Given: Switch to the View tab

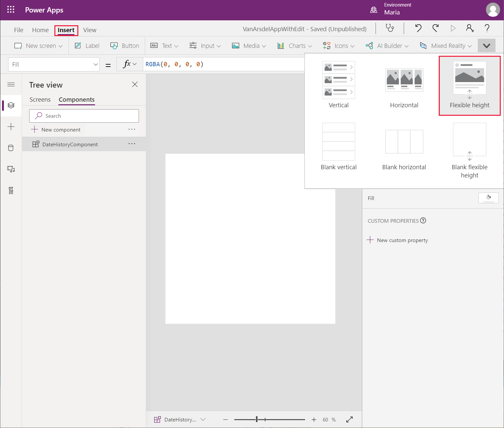Looking at the screenshot, I should (90, 30).
